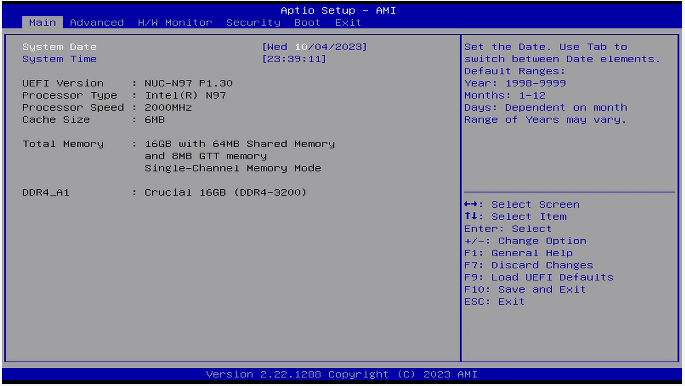
Task: Go to the Security tab
Action: pyautogui.click(x=253, y=22)
